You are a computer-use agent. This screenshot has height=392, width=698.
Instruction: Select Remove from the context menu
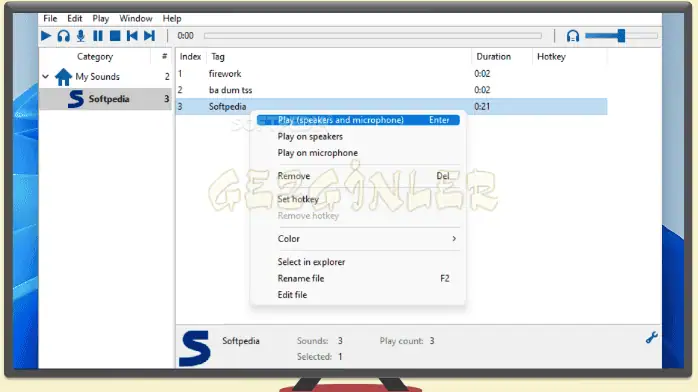point(294,176)
